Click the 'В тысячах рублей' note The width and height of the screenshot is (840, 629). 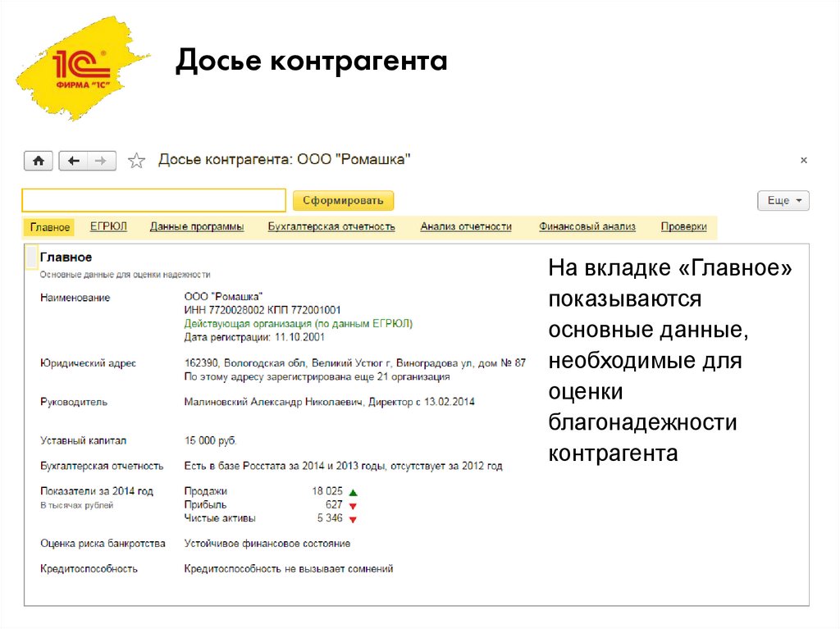click(x=76, y=505)
